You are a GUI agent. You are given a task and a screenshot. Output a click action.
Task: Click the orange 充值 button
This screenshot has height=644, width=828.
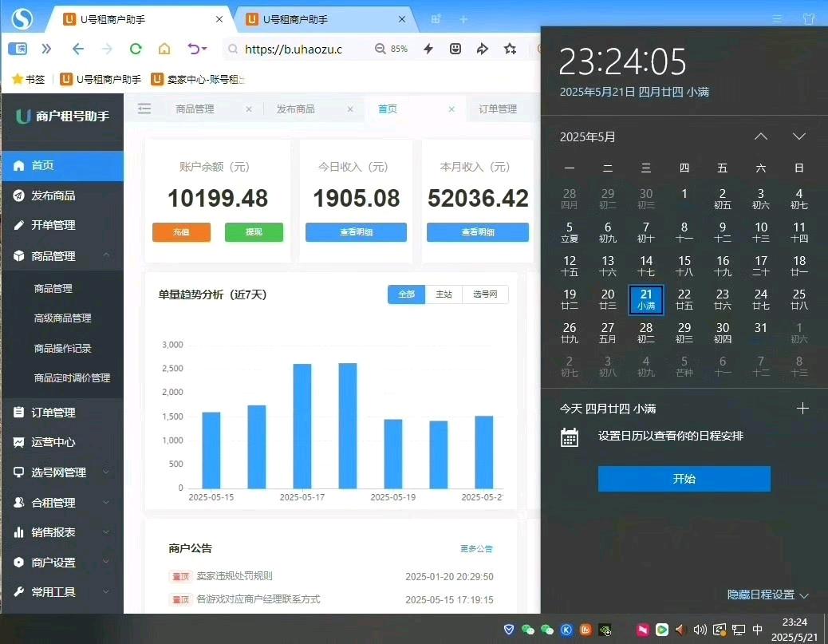pyautogui.click(x=181, y=232)
